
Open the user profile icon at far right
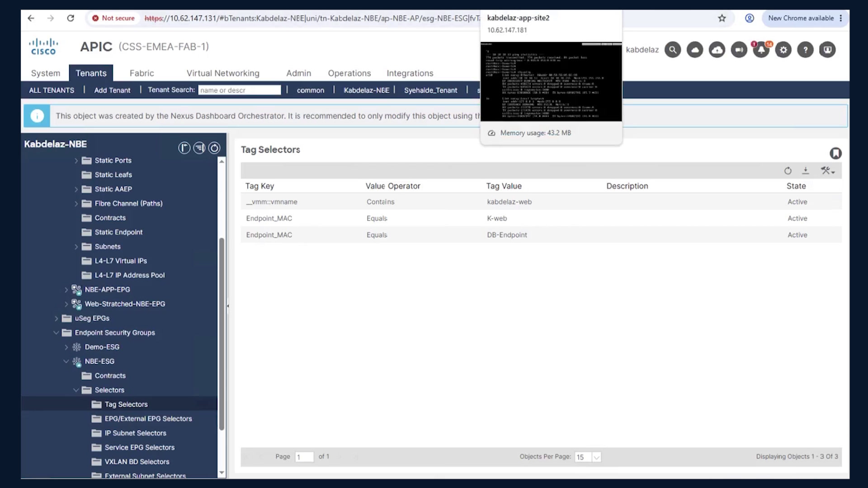tap(827, 50)
